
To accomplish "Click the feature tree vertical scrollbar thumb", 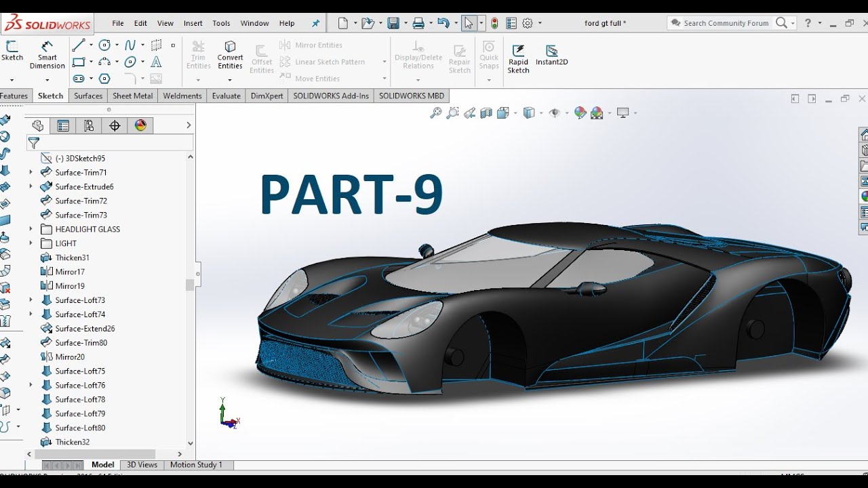I will 190,285.
